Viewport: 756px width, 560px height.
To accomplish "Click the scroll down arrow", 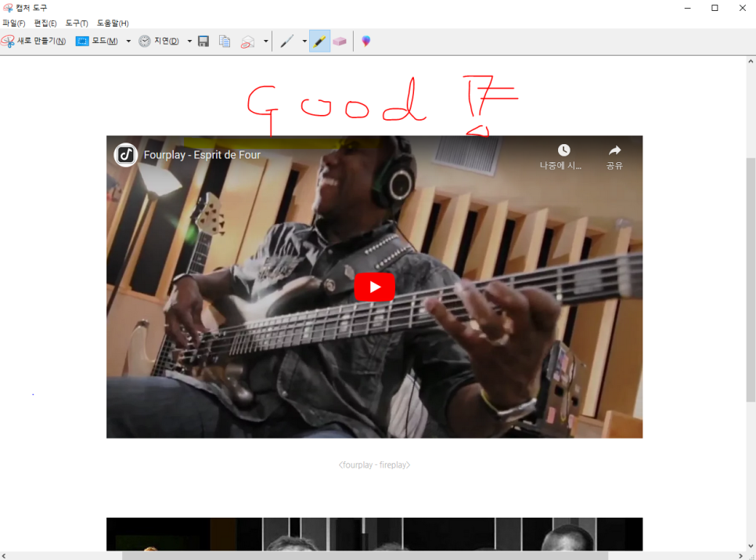I will (x=751, y=546).
